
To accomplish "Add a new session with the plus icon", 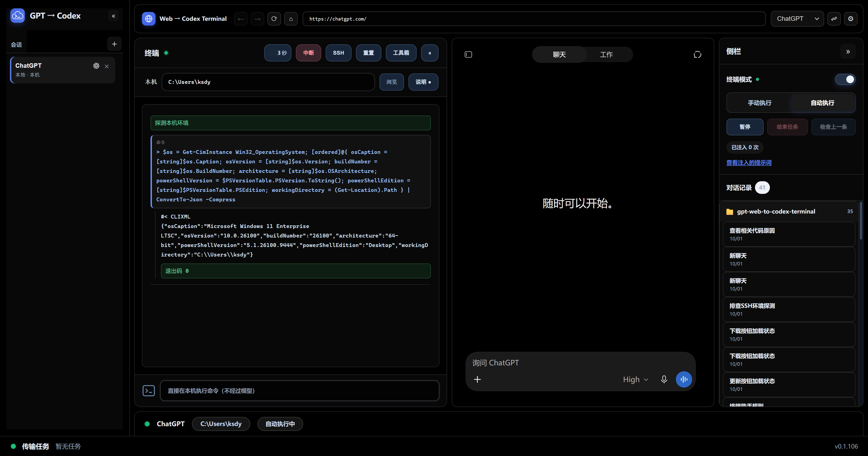I will [x=114, y=44].
